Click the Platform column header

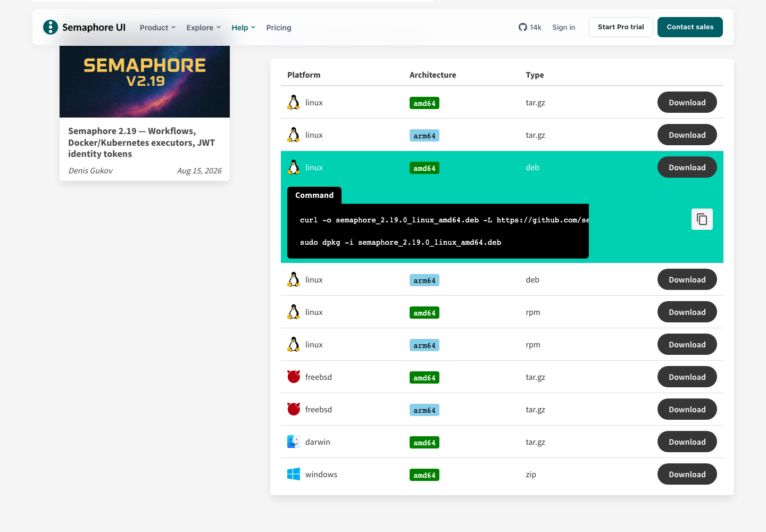(x=304, y=75)
